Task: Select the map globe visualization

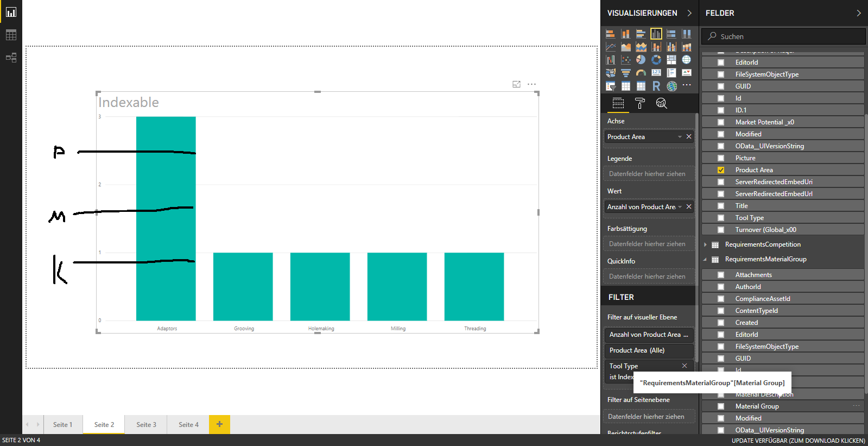Action: (x=687, y=60)
